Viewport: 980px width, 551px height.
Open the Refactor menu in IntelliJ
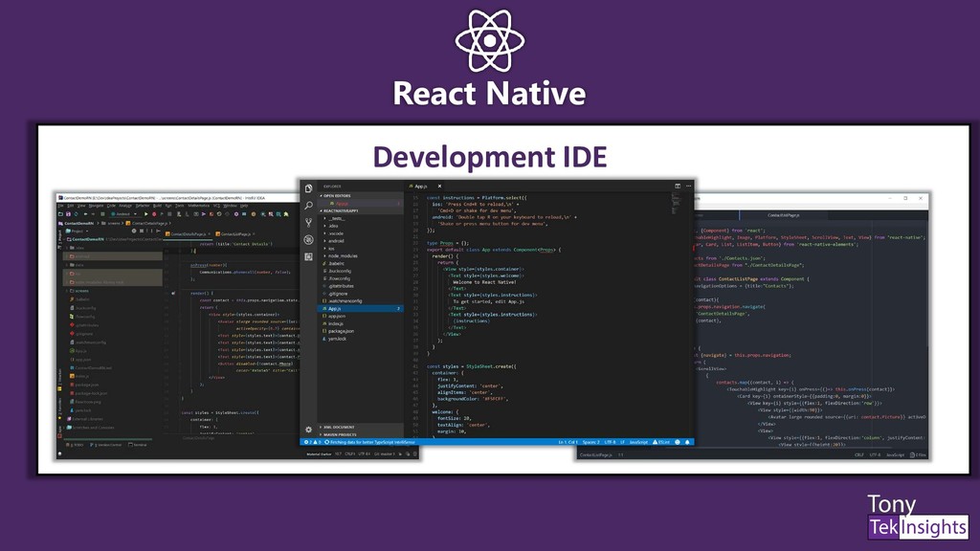click(143, 206)
